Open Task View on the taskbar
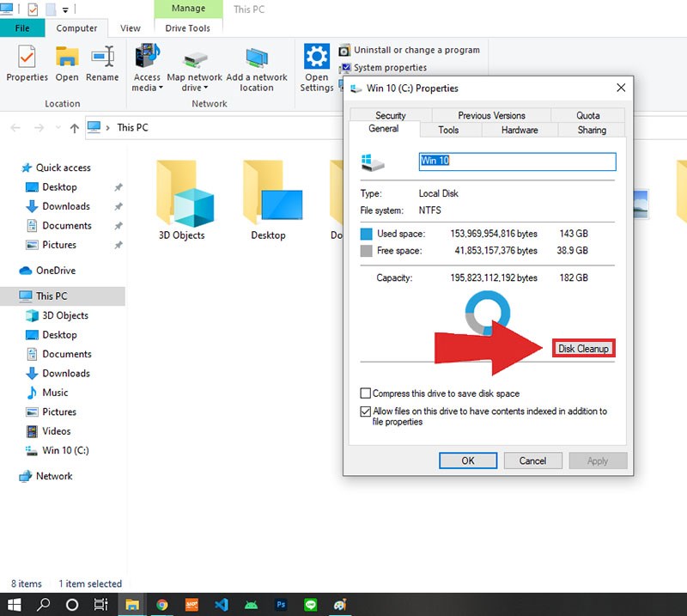Viewport: 687px width, 616px height. point(100,605)
